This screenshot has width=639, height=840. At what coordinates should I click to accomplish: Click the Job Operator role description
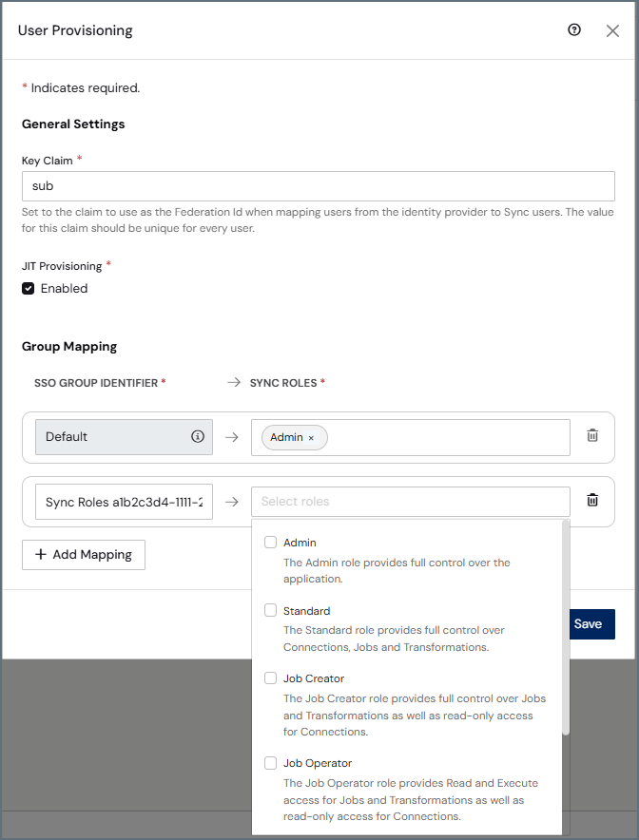(411, 800)
